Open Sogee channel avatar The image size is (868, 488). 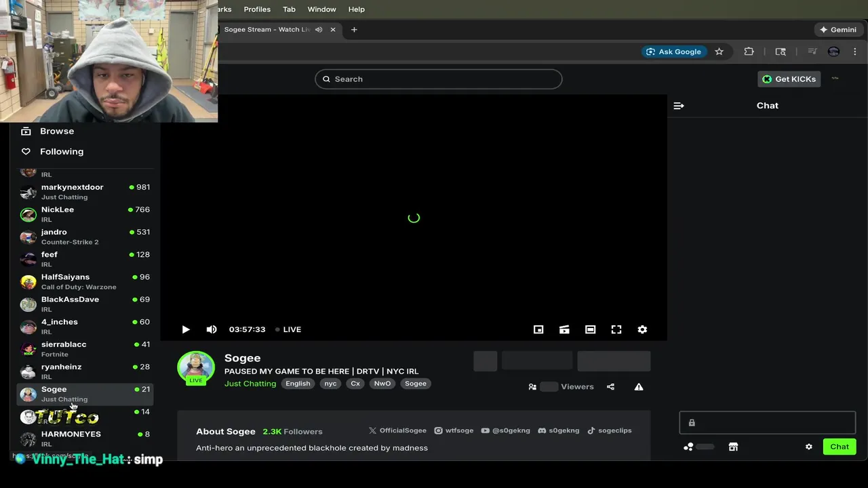(x=196, y=367)
